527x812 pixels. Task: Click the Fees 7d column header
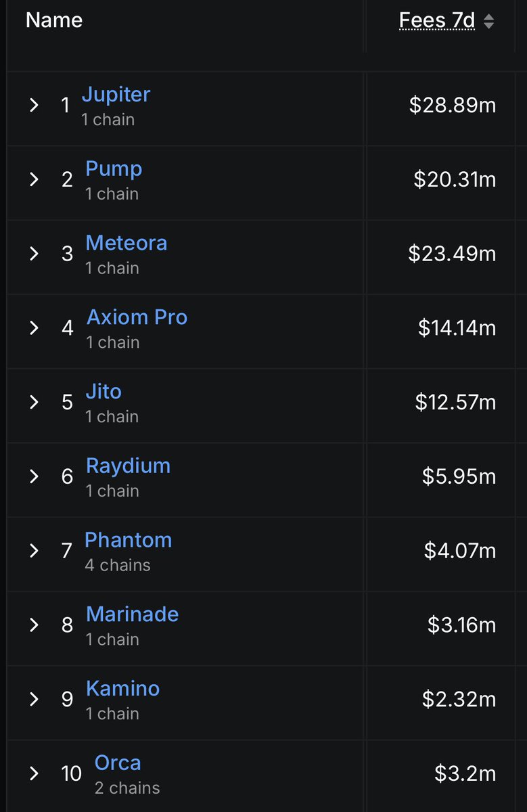click(x=437, y=21)
